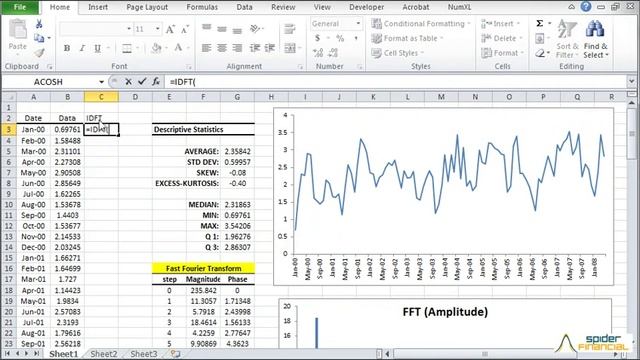Image resolution: width=640 pixels, height=360 pixels.
Task: Click the Cut scissors icon
Action: [39, 24]
